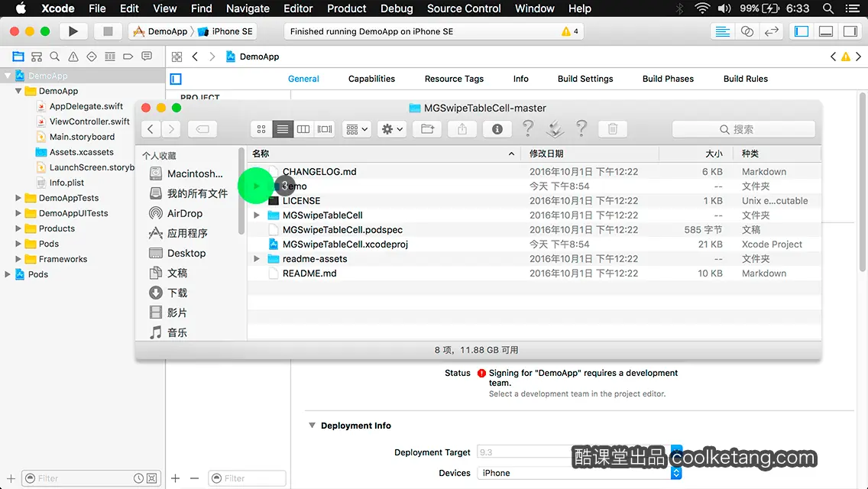The height and width of the screenshot is (489, 868).
Task: Sort Finder list by 修改日期 column header
Action: point(591,154)
